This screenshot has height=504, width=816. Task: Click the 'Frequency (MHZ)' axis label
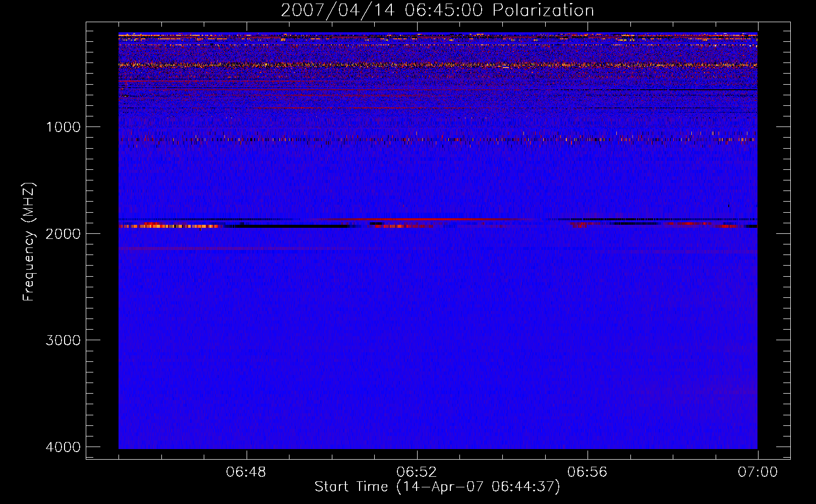[29, 242]
